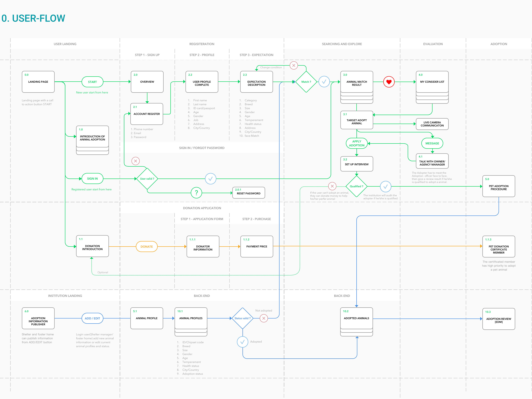
Task: Click the Match ? decision diamond
Action: pos(306,82)
